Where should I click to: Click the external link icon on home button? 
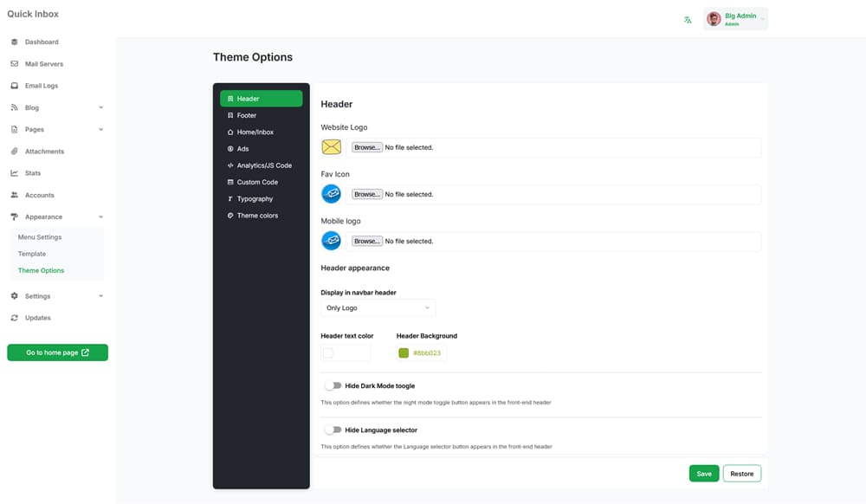pos(85,352)
